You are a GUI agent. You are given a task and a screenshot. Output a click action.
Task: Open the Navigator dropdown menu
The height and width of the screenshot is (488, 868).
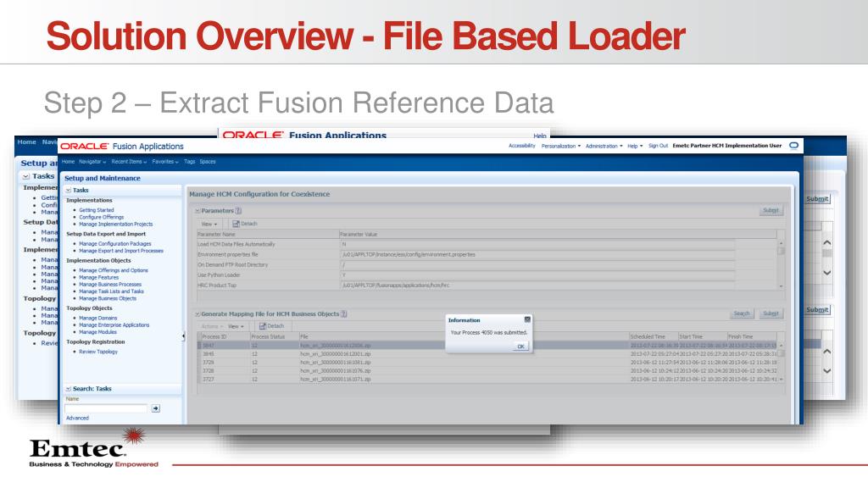point(92,162)
